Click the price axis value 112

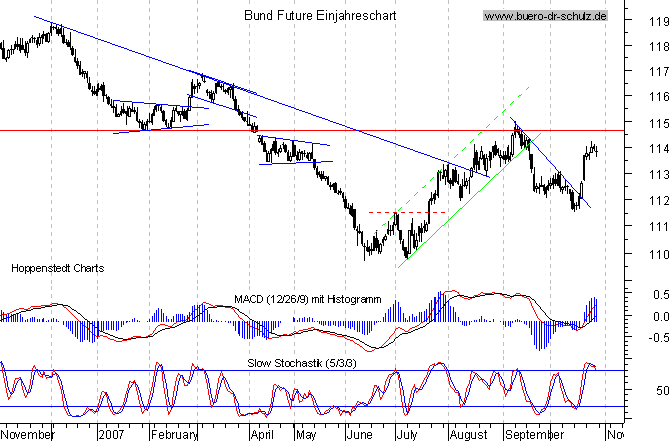659,201
